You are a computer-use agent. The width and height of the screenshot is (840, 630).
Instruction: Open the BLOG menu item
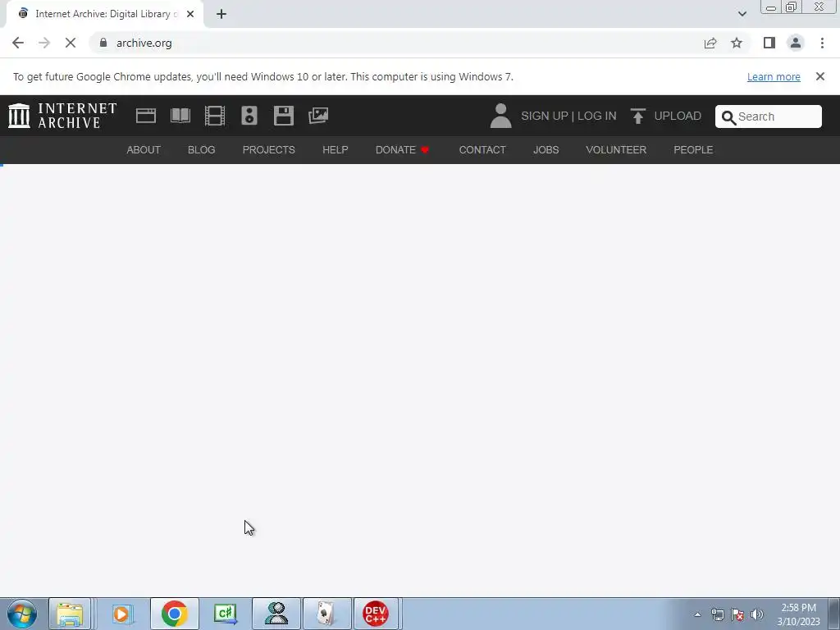pyautogui.click(x=202, y=150)
